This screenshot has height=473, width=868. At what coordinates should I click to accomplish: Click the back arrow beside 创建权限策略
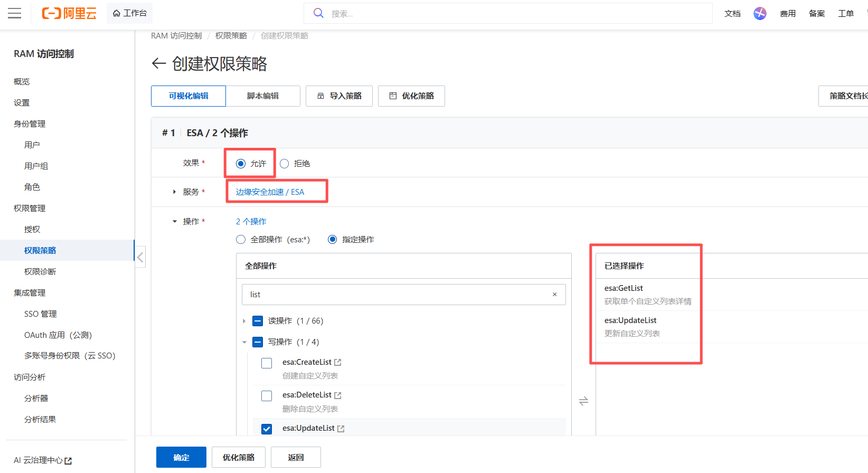(x=158, y=64)
